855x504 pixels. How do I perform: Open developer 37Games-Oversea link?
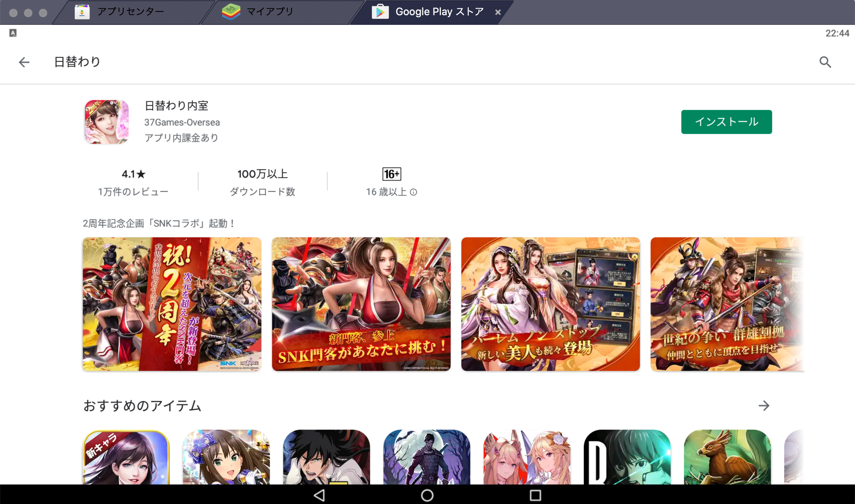click(x=182, y=122)
